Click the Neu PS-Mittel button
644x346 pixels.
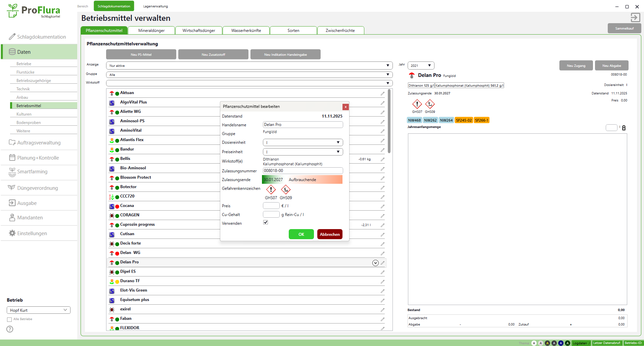tap(141, 54)
